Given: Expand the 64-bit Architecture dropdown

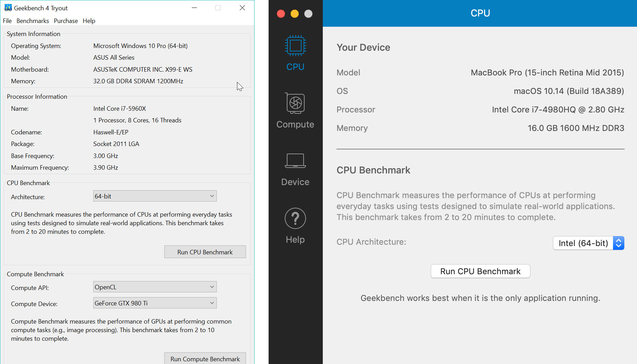Looking at the screenshot, I should pos(155,196).
